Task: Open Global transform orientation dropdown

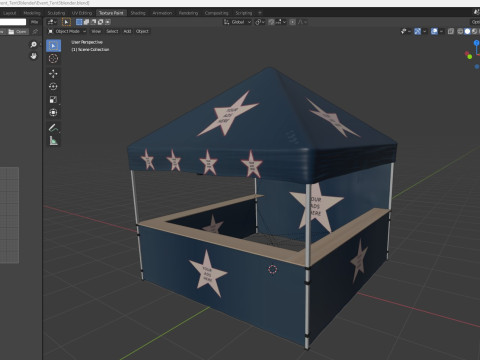Action: coord(237,22)
